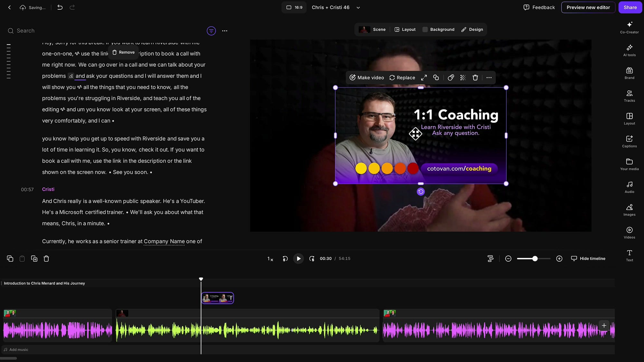Click the Company Name placeholder in transcript
The height and width of the screenshot is (362, 644).
pyautogui.click(x=164, y=241)
